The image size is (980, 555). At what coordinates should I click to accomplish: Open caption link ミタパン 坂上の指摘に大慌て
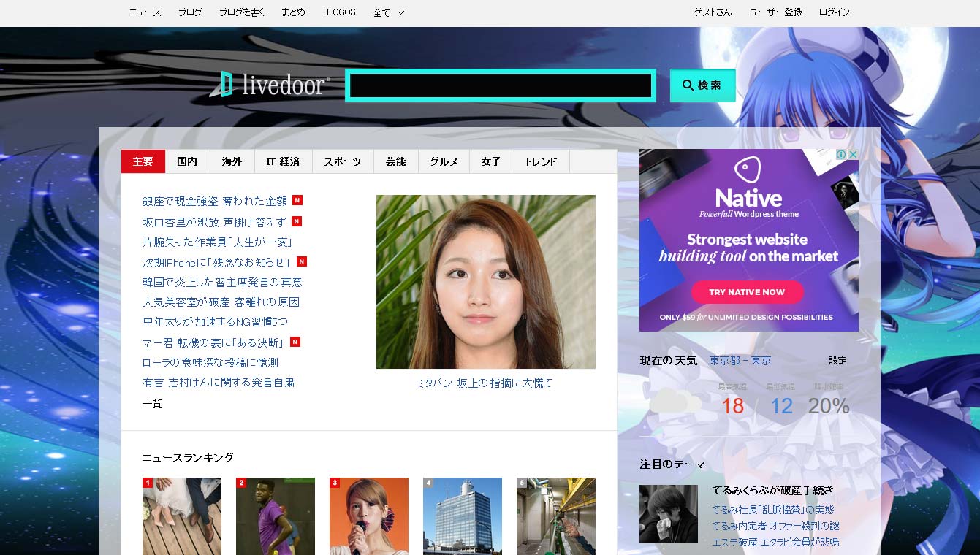(x=485, y=383)
